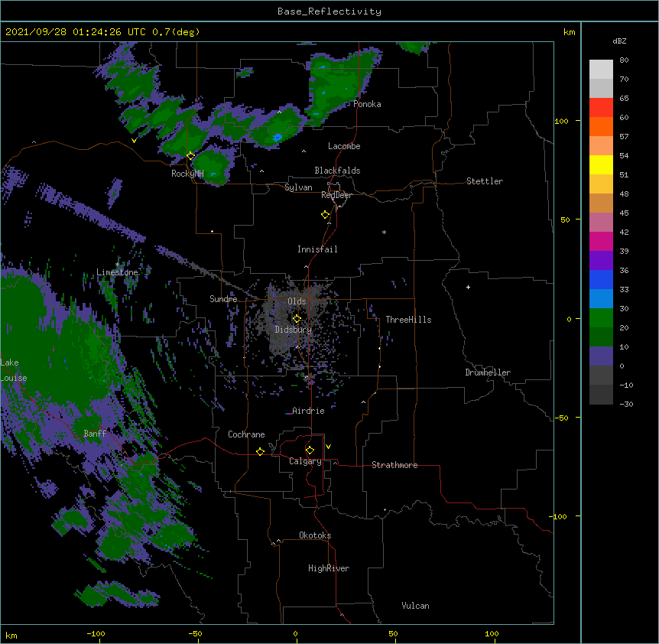Screen dimensions: 659x644
Task: Click the red 65 dBZ legend swatch
Action: click(x=601, y=108)
